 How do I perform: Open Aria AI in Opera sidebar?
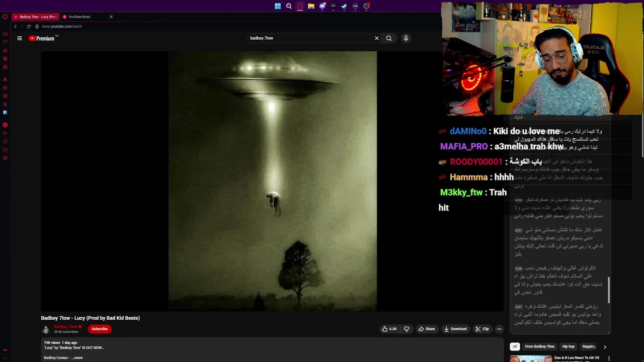5,79
